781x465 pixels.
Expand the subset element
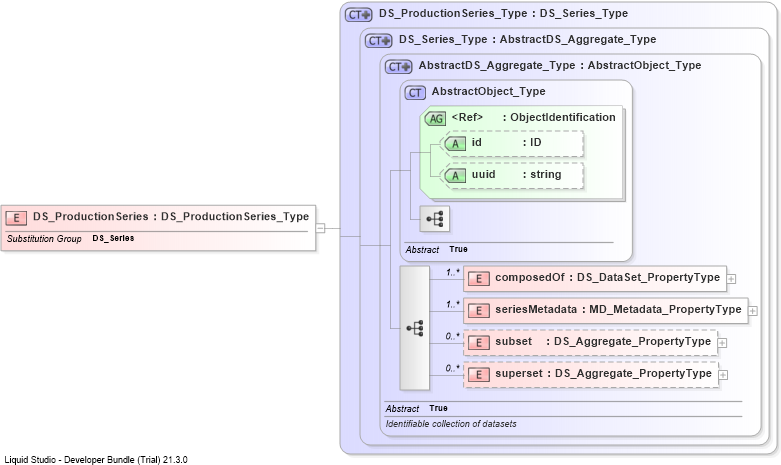pyautogui.click(x=722, y=343)
